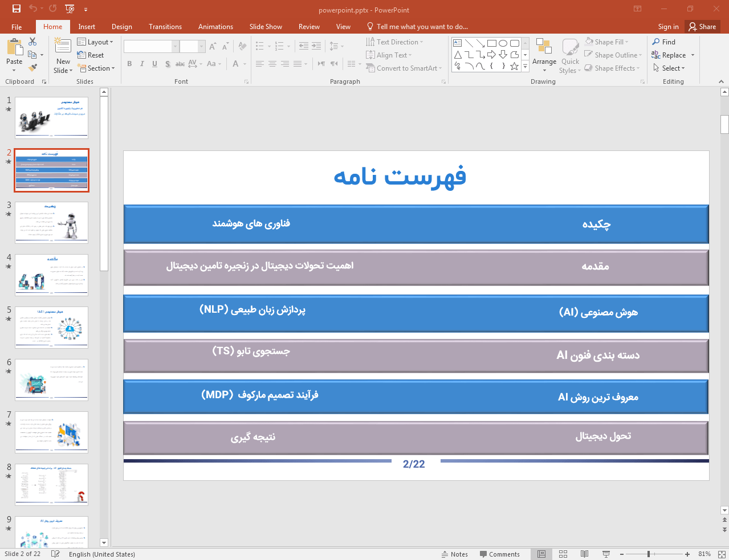Open the Layout dropdown

[95, 42]
